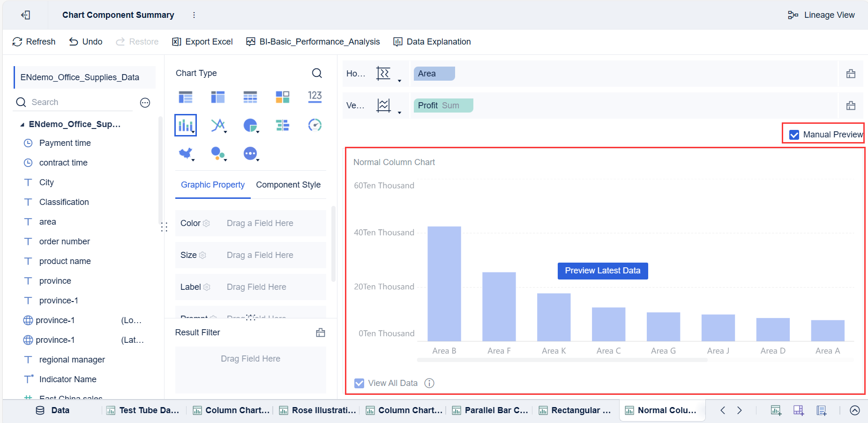Collapse the bottom tab bar arrow icon
This screenshot has width=868, height=423.
tap(855, 410)
